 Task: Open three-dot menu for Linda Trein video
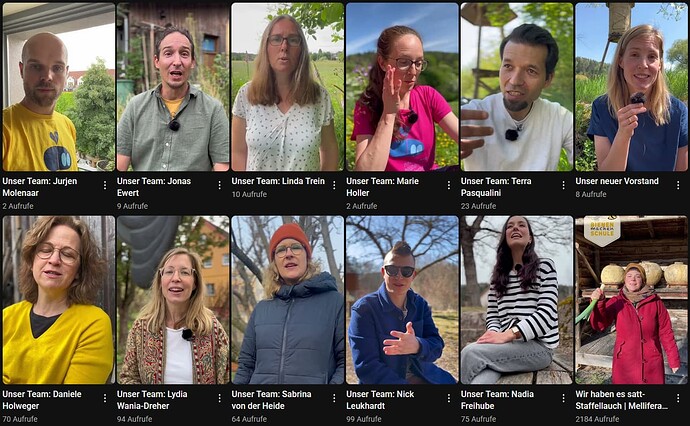(x=334, y=185)
